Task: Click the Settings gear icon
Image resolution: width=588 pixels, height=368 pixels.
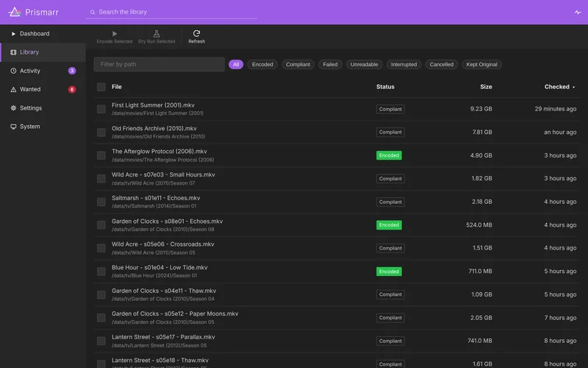Action: (13, 107)
